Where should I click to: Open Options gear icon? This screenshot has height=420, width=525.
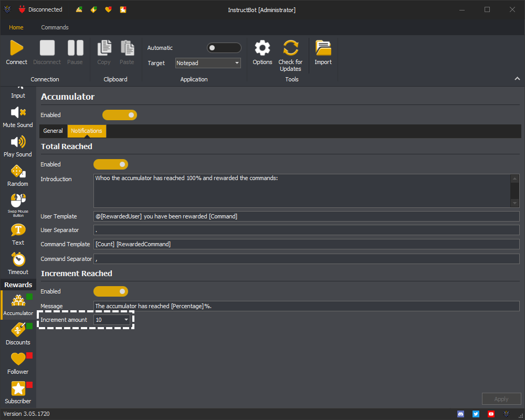262,48
